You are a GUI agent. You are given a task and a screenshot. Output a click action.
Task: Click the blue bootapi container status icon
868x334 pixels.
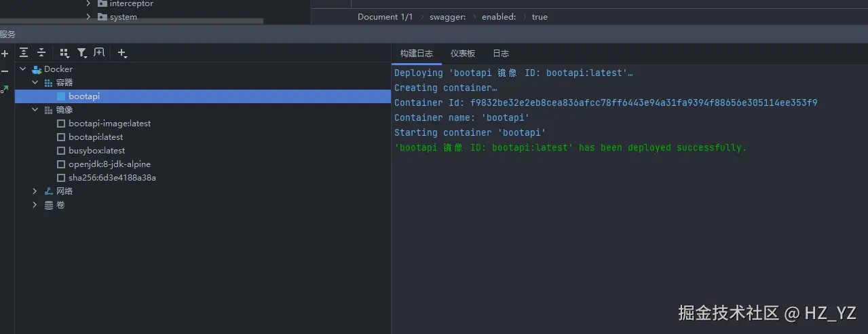pos(61,96)
